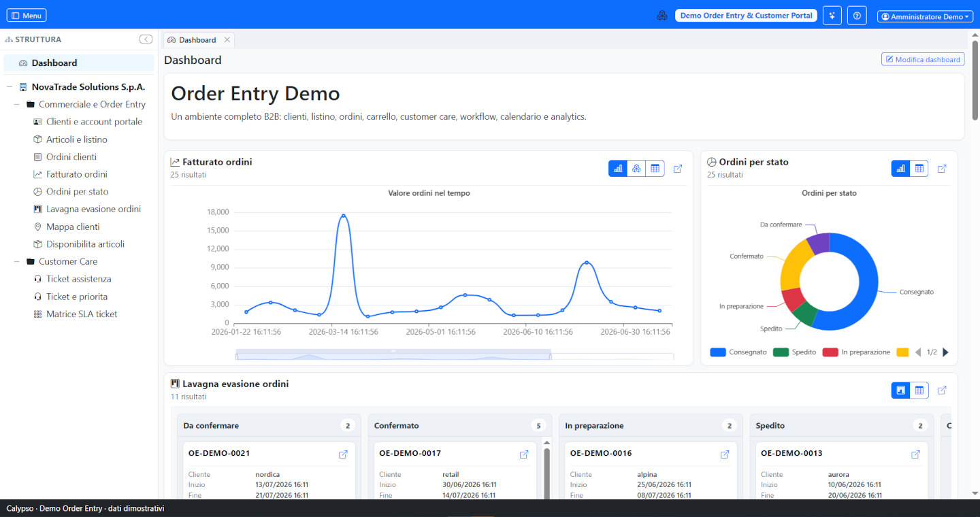Click the Customer Care folder icon

click(30, 261)
